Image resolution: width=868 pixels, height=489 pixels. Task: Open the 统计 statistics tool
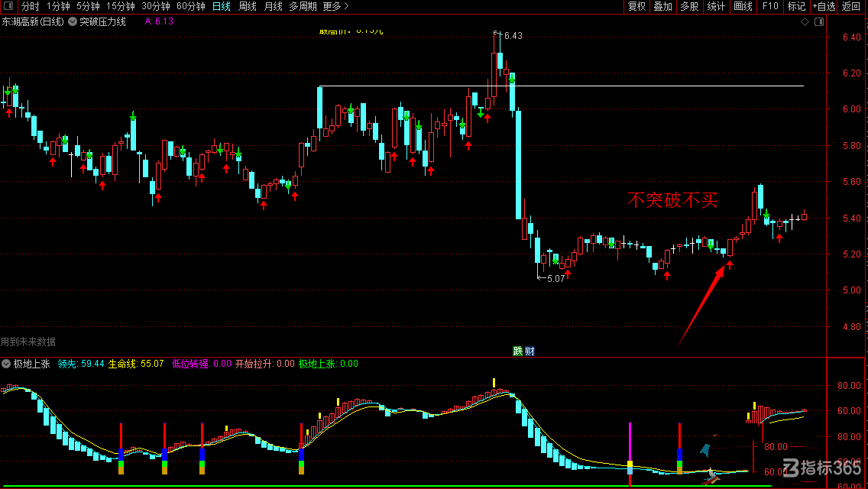(x=716, y=7)
